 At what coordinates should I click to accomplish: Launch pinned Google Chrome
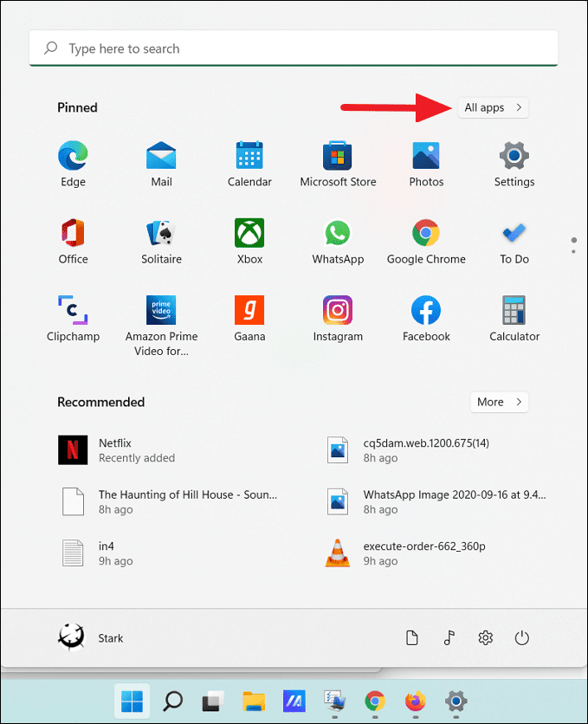pos(426,242)
